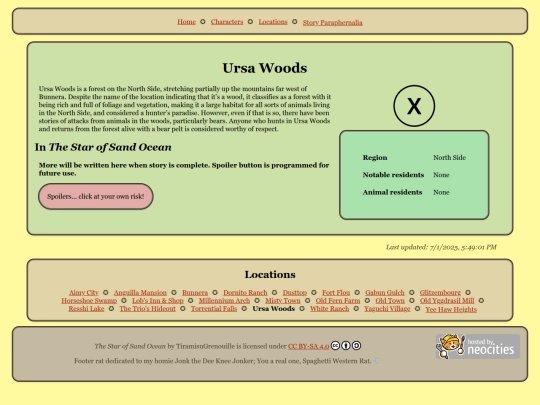Click the share-alike (SA) license icon

(356, 345)
